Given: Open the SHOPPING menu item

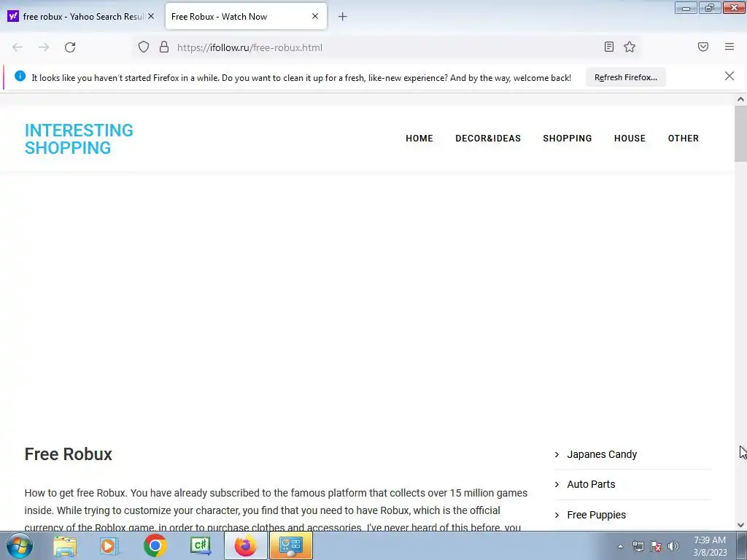Looking at the screenshot, I should click(x=568, y=139).
